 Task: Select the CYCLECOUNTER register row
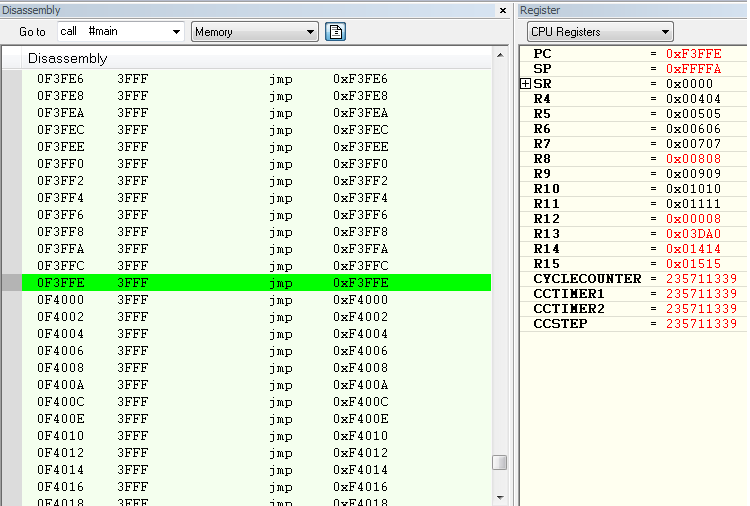point(633,279)
